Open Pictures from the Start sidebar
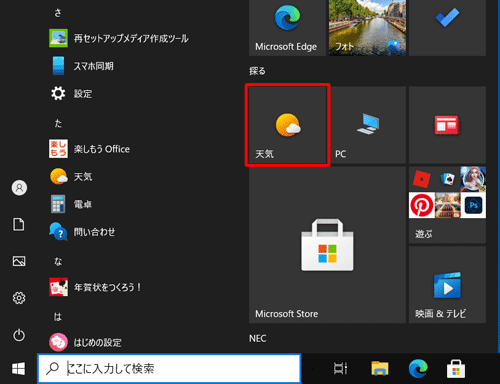Viewport: 500px width, 384px height. pyautogui.click(x=19, y=261)
